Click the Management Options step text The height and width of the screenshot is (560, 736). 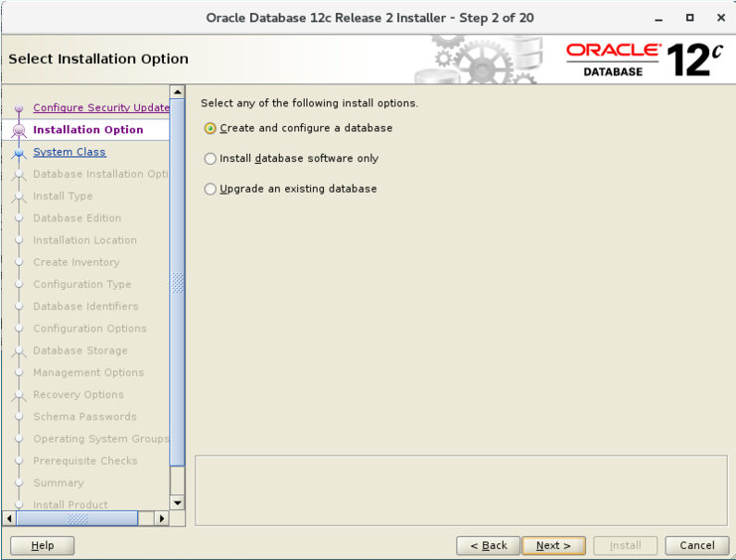(x=88, y=372)
